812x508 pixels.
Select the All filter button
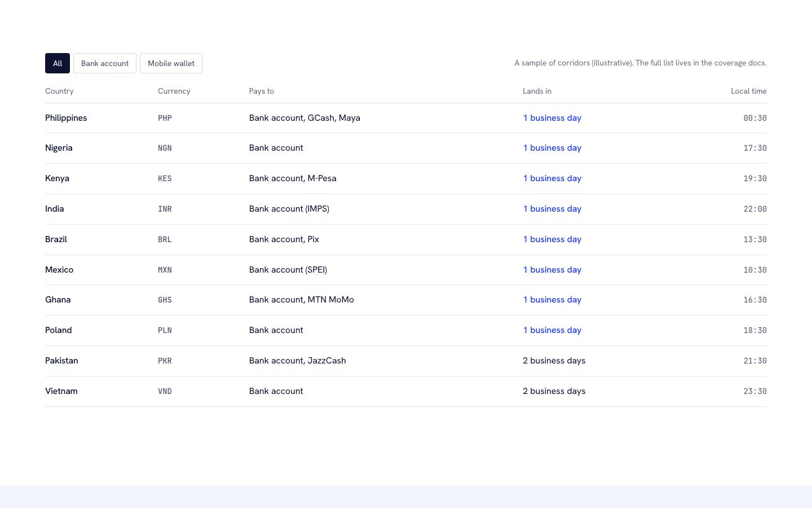point(58,63)
